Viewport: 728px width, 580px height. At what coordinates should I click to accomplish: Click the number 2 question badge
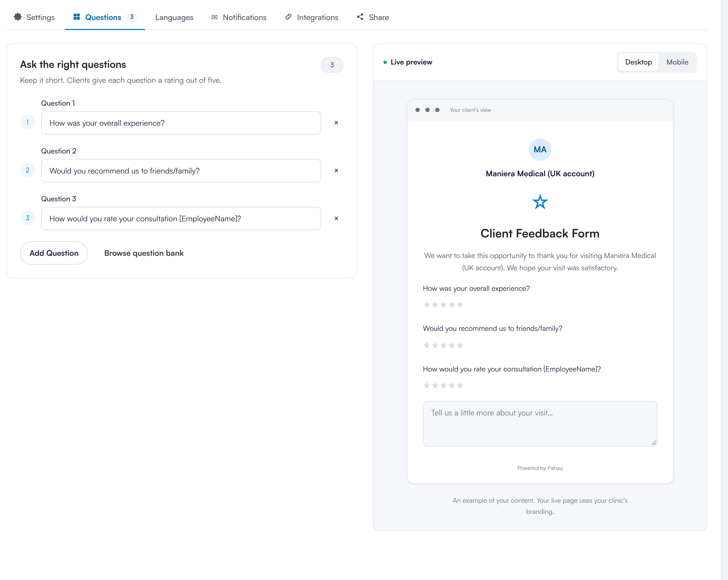[x=28, y=170]
